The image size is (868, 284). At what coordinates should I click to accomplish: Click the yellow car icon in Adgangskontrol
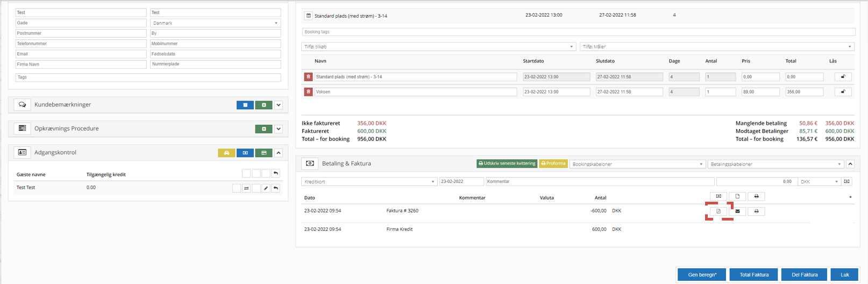pos(226,153)
